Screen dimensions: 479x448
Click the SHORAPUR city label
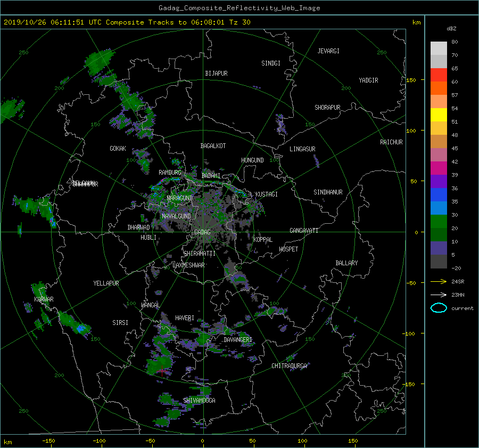coord(327,107)
